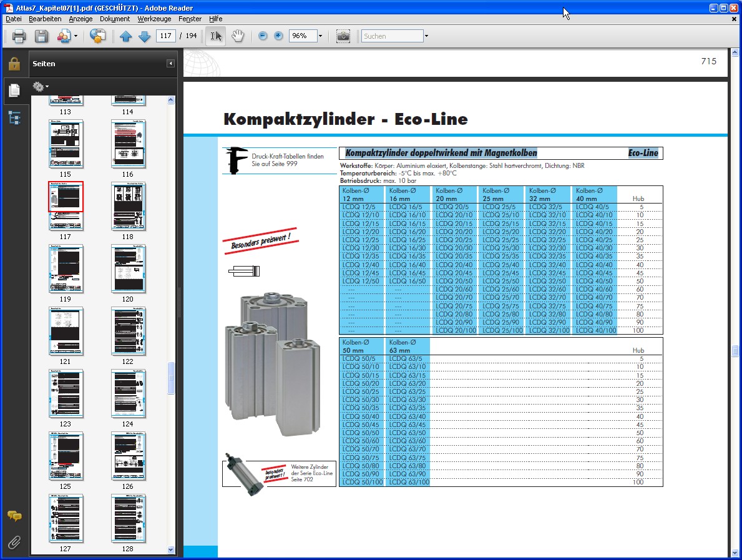Viewport: 742px width, 560px height.
Task: Toggle the Pages panel icon
Action: 14,90
